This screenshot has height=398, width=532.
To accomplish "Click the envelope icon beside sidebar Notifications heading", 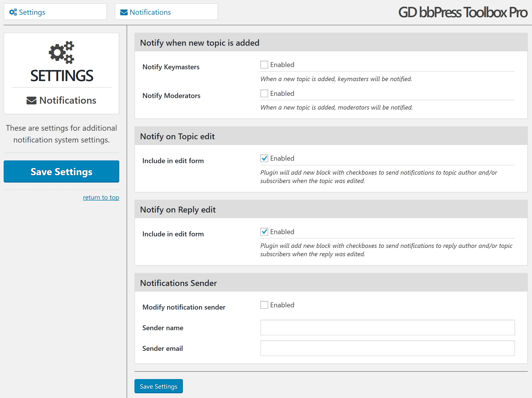I will point(31,100).
